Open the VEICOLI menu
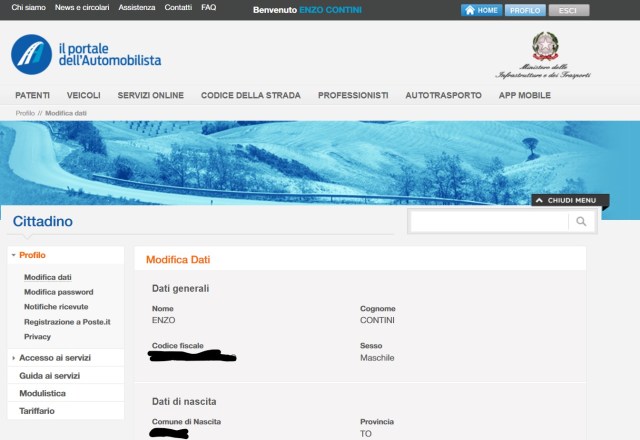The width and height of the screenshot is (640, 440). tap(83, 95)
